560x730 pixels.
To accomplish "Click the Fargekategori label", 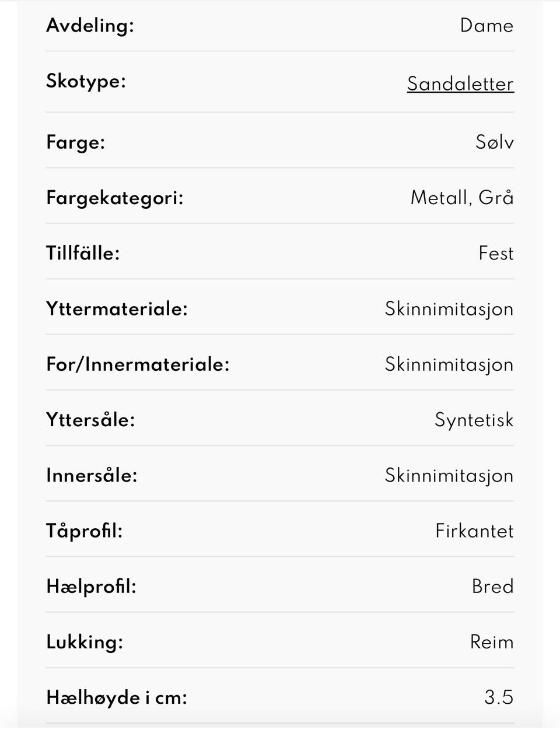I will pyautogui.click(x=115, y=198).
